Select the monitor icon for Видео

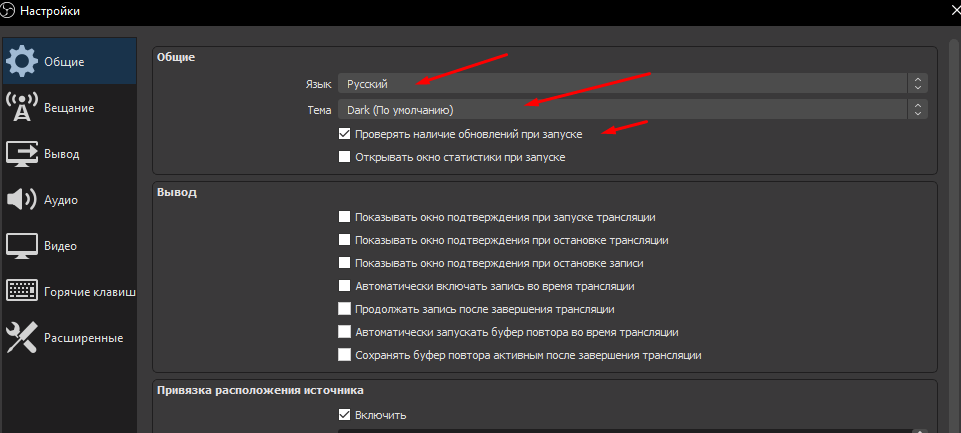[22, 245]
